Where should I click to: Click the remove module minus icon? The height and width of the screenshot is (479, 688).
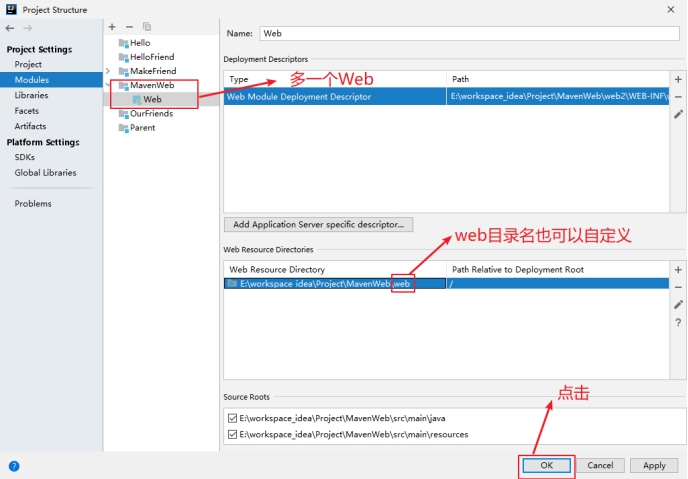(129, 27)
